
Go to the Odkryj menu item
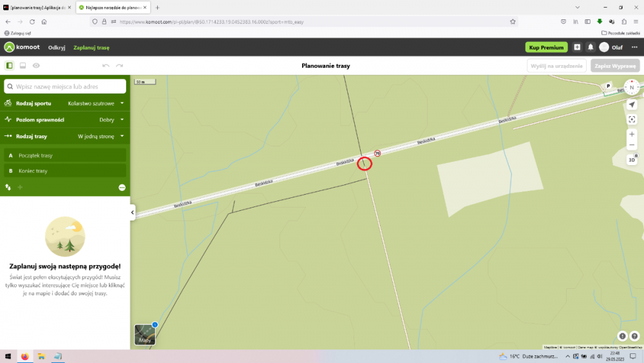(57, 48)
